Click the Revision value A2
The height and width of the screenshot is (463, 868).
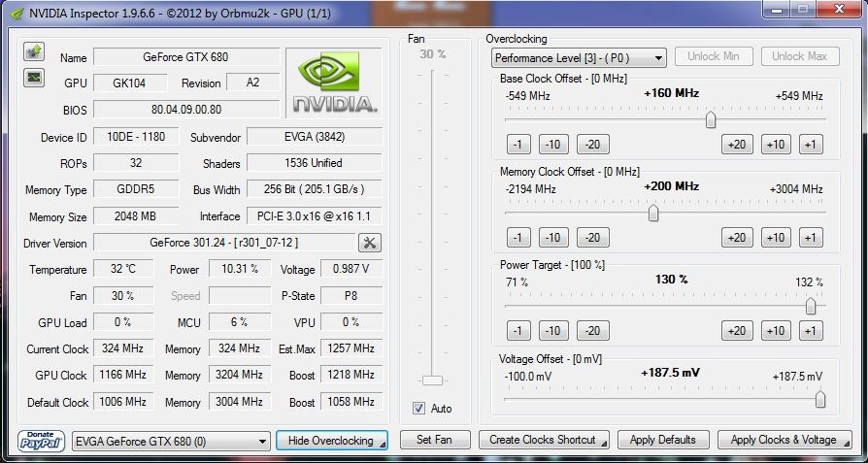253,83
